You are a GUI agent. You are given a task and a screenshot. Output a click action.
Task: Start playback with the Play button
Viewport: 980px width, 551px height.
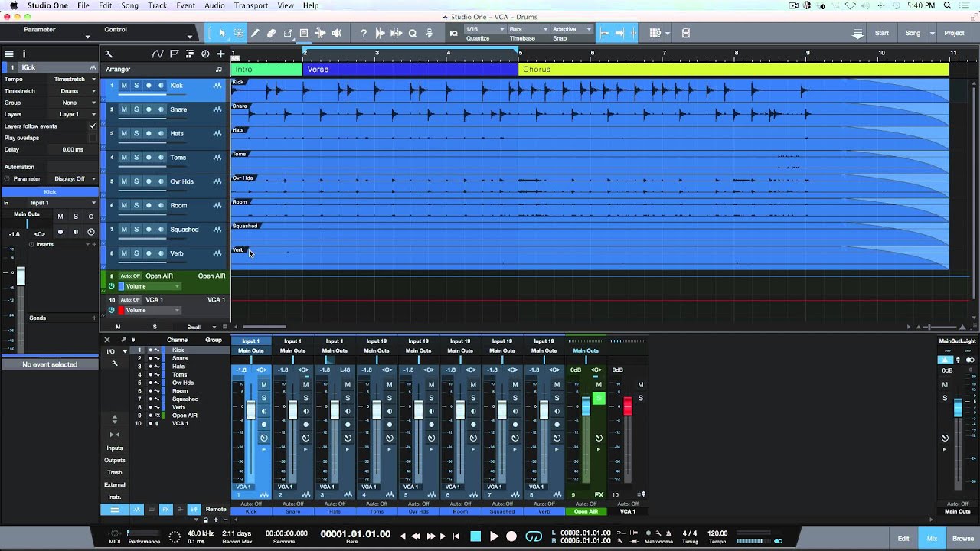494,536
